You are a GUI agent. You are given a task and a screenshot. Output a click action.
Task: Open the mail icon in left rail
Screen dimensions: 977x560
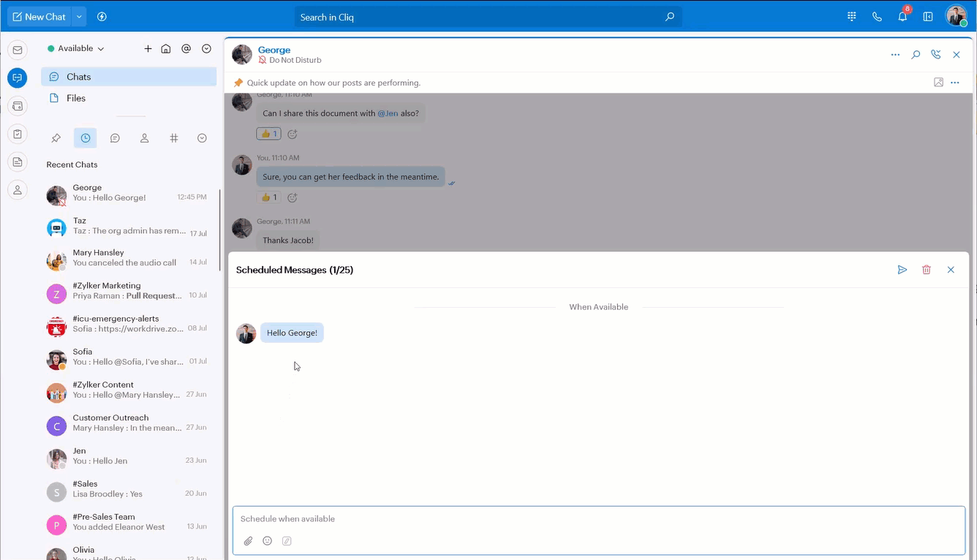tap(18, 50)
